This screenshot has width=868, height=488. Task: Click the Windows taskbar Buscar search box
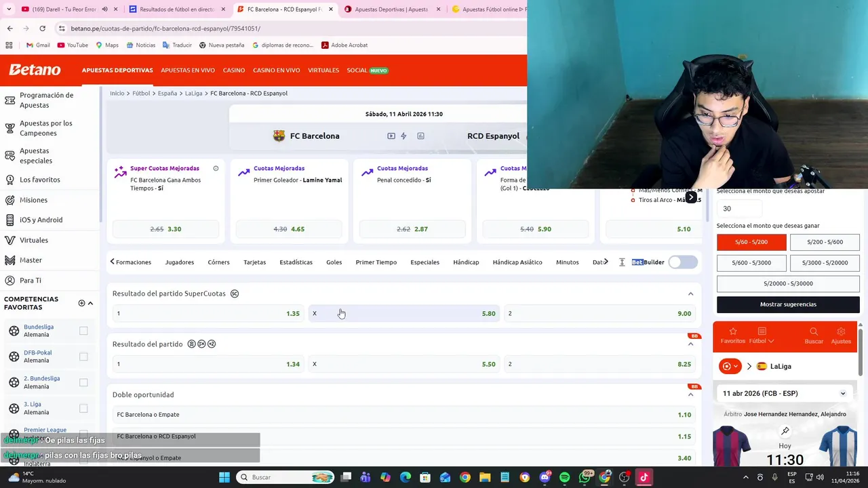283,477
